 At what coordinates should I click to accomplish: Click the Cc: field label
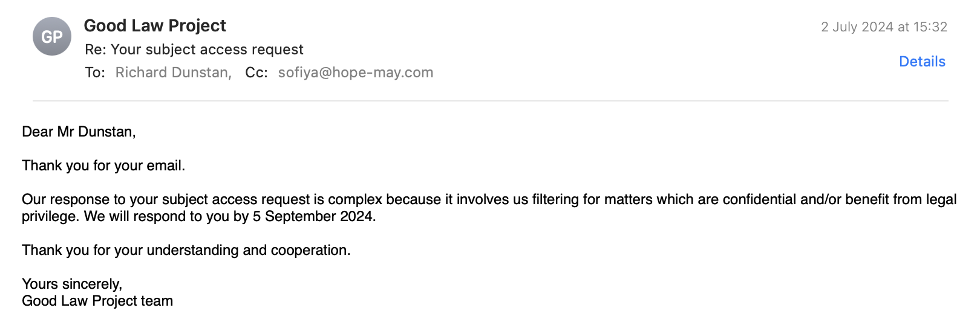coord(256,72)
